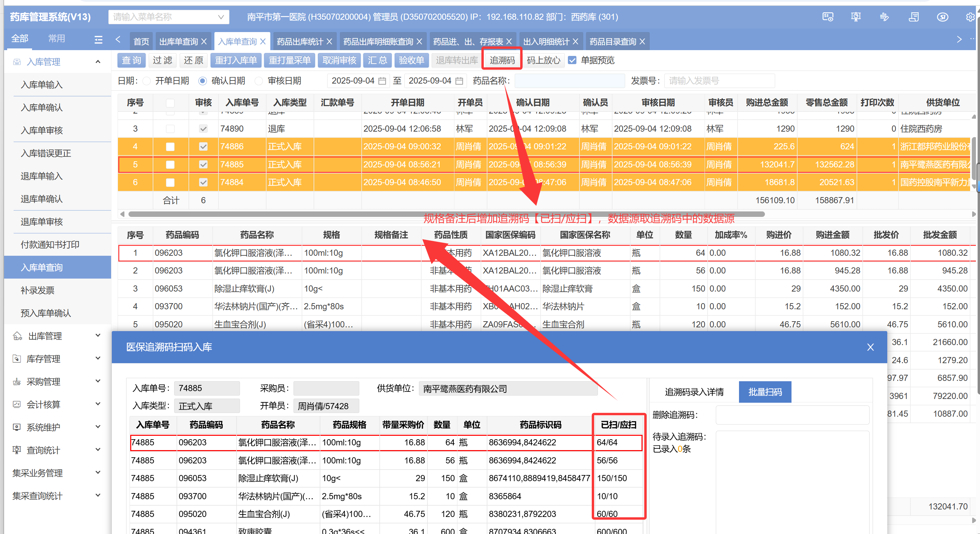Select the 开单日期 radio button

(x=147, y=81)
